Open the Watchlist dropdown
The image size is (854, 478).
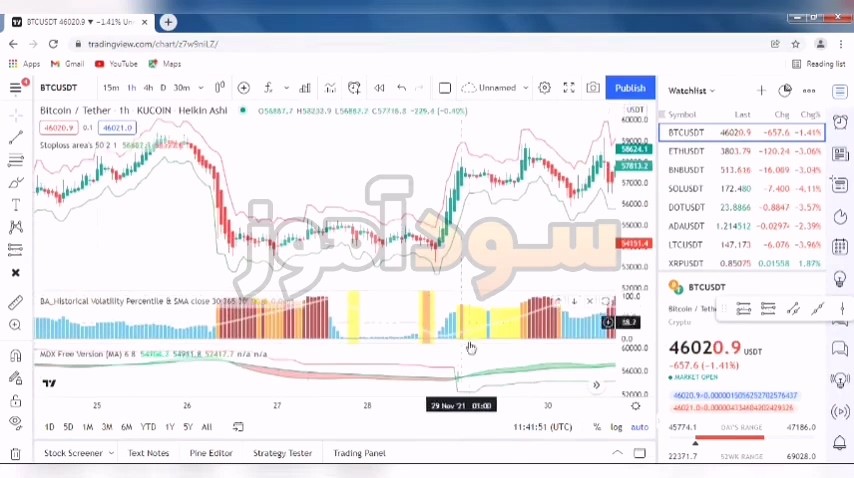point(692,91)
